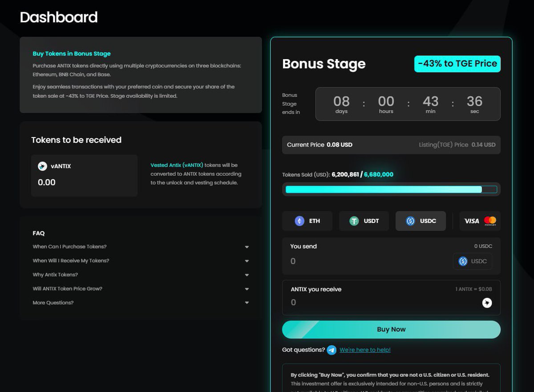Screen dimensions: 534x392
Task: Click the Tether icon in USDT button
Action: pyautogui.click(x=354, y=221)
